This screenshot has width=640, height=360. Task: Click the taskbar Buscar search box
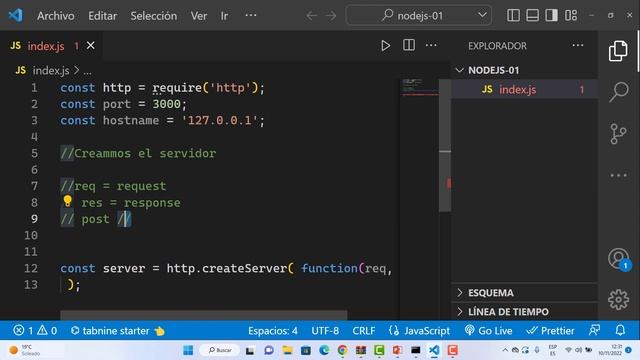click(x=221, y=350)
